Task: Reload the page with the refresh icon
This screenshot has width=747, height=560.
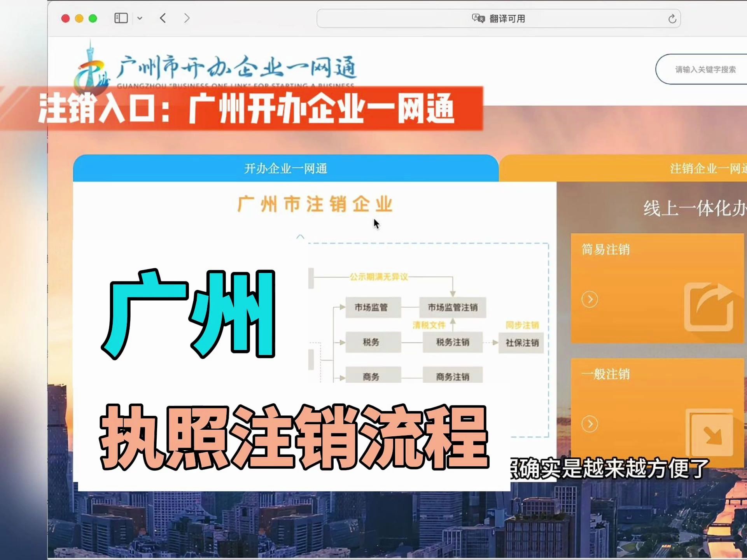Action: click(672, 19)
